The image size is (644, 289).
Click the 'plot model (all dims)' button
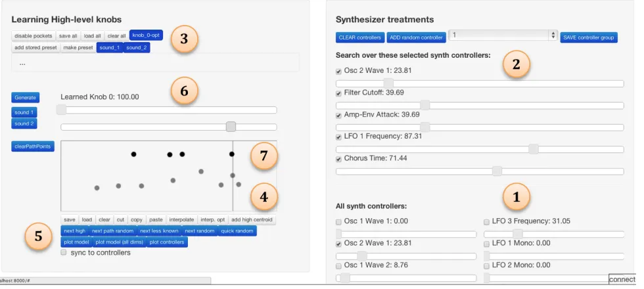119,242
